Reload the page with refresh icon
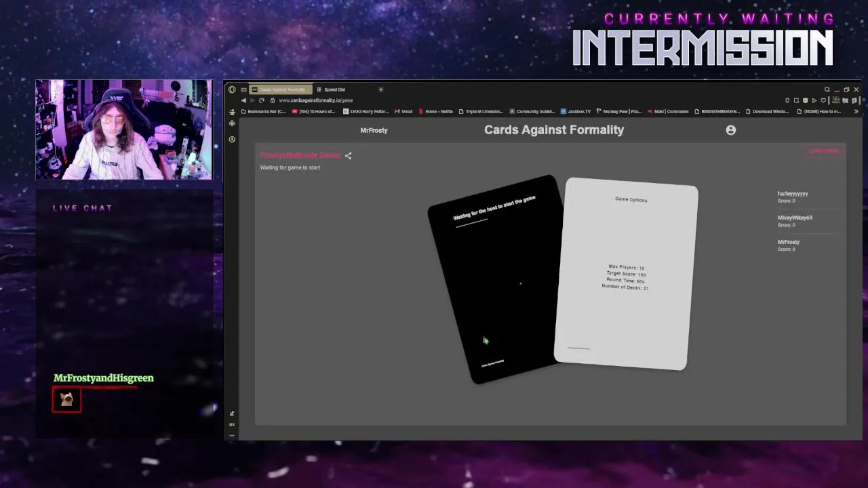 [262, 100]
